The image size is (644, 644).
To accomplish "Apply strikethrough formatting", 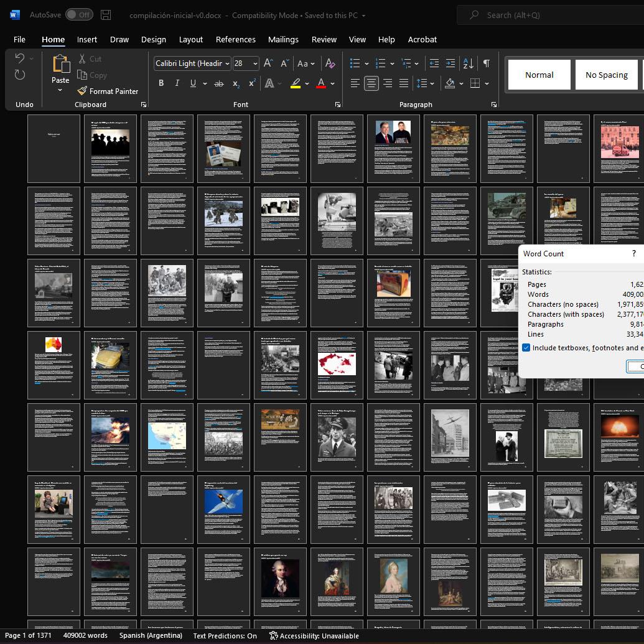I will [x=219, y=83].
